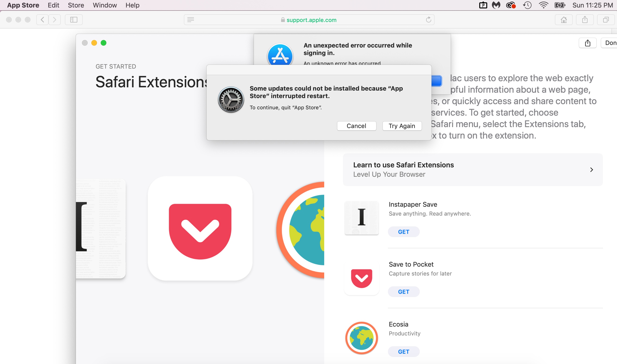Open Time Machine menu bar icon
Screen dimensions: 617x364
(x=527, y=5)
